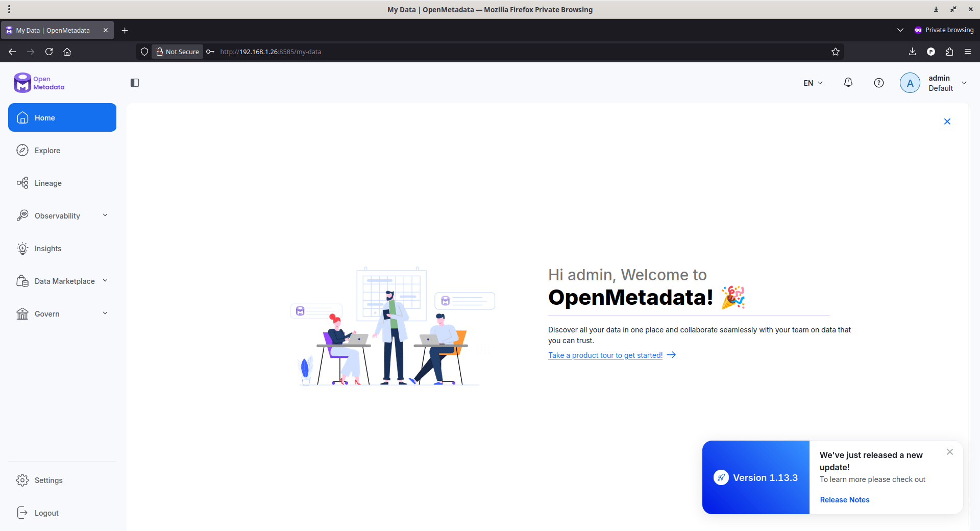Toggle the sidebar collapse icon
980x531 pixels.
135,83
